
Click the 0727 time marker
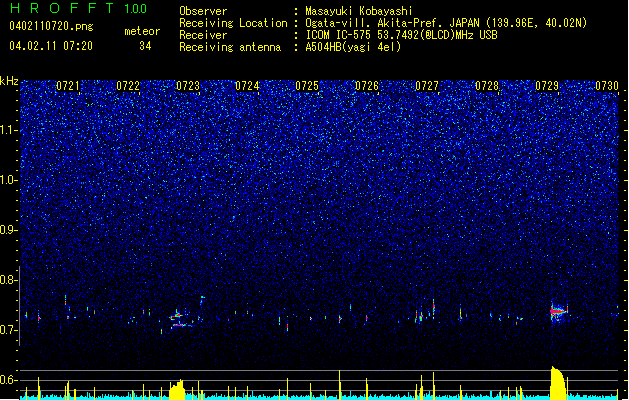(x=427, y=86)
